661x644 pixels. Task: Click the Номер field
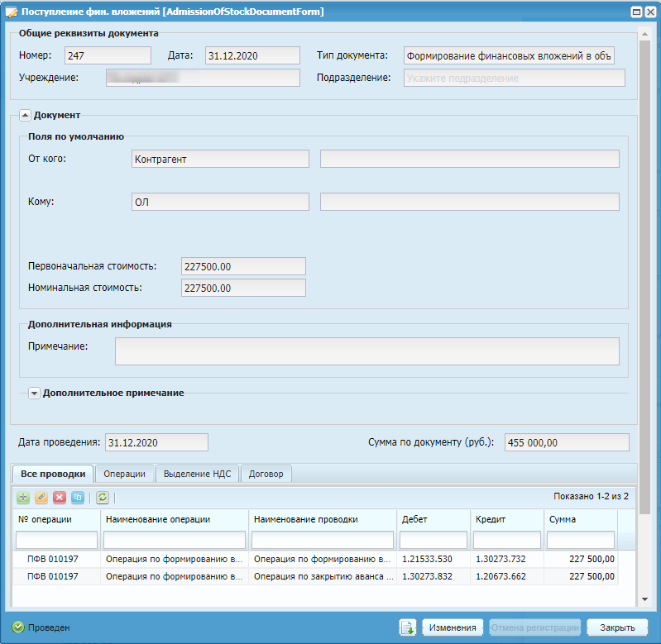click(108, 55)
